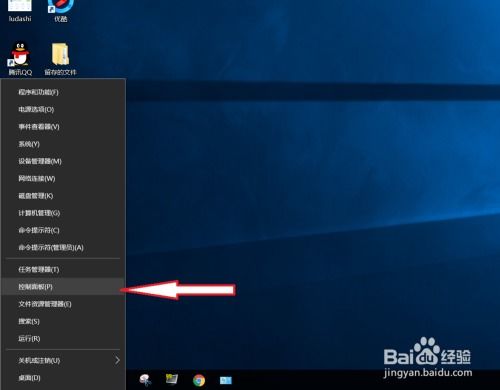Open the 优酷 desktop shortcut
Viewport: 500px width, 390px height.
pos(60,11)
